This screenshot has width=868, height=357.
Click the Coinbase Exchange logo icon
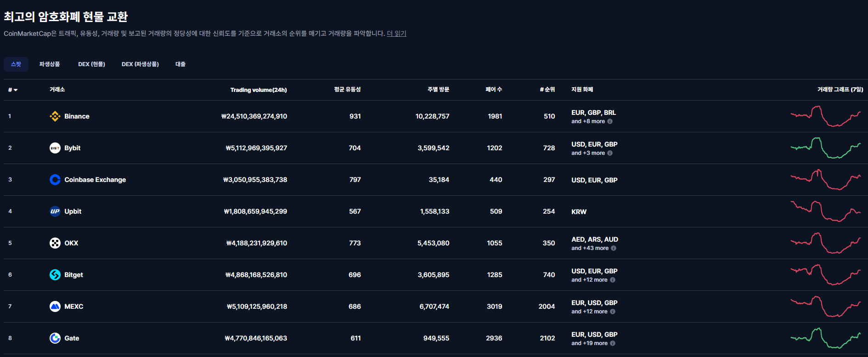tap(55, 180)
